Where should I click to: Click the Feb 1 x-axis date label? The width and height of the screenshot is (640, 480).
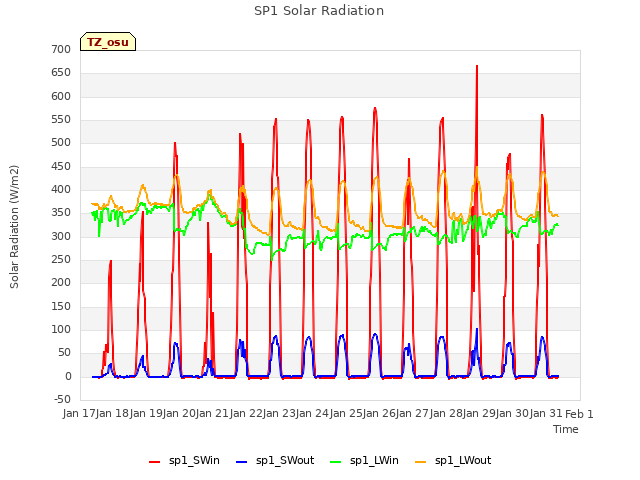click(x=579, y=414)
